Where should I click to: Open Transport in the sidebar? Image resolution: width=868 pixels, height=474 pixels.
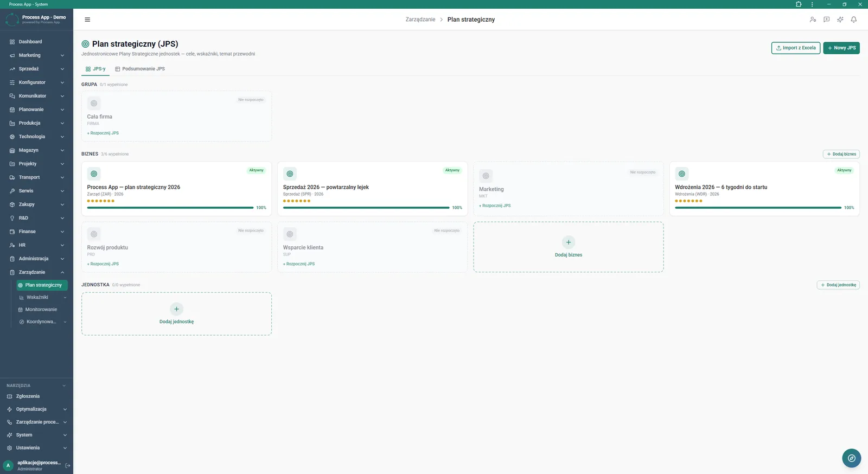(x=36, y=177)
